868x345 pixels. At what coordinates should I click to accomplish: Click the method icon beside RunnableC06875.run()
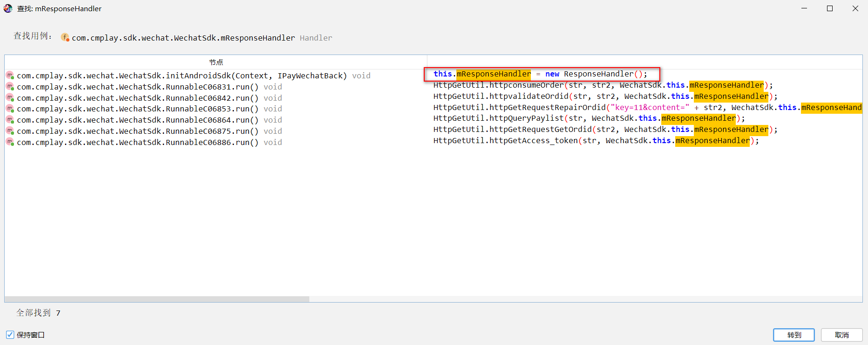[10, 131]
